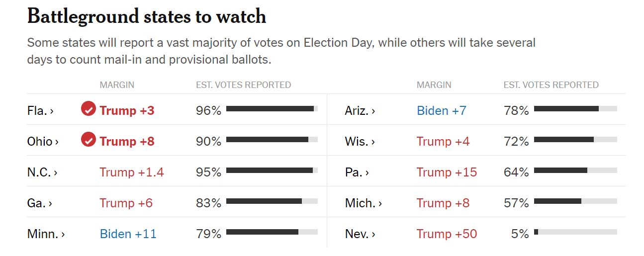
Task: Open the Fla. state results link
Action: coord(40,111)
